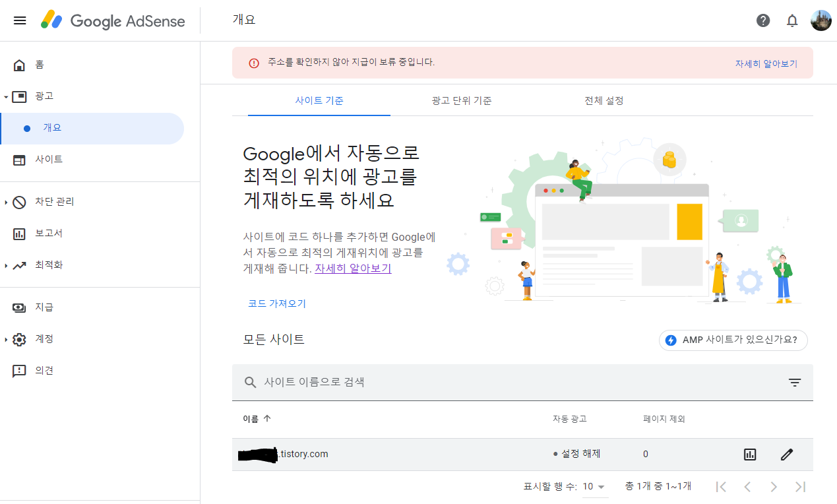Click the 모든 사이트 heading
Image resolution: width=837 pixels, height=504 pixels.
tap(274, 340)
